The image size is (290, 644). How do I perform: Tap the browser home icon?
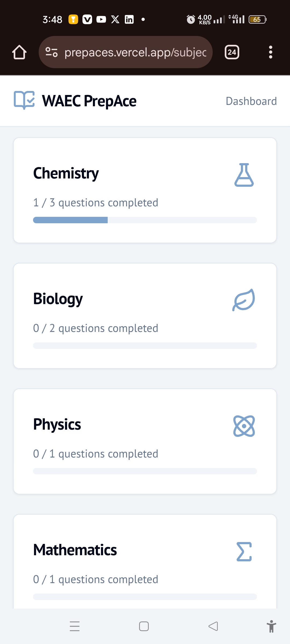pyautogui.click(x=19, y=52)
